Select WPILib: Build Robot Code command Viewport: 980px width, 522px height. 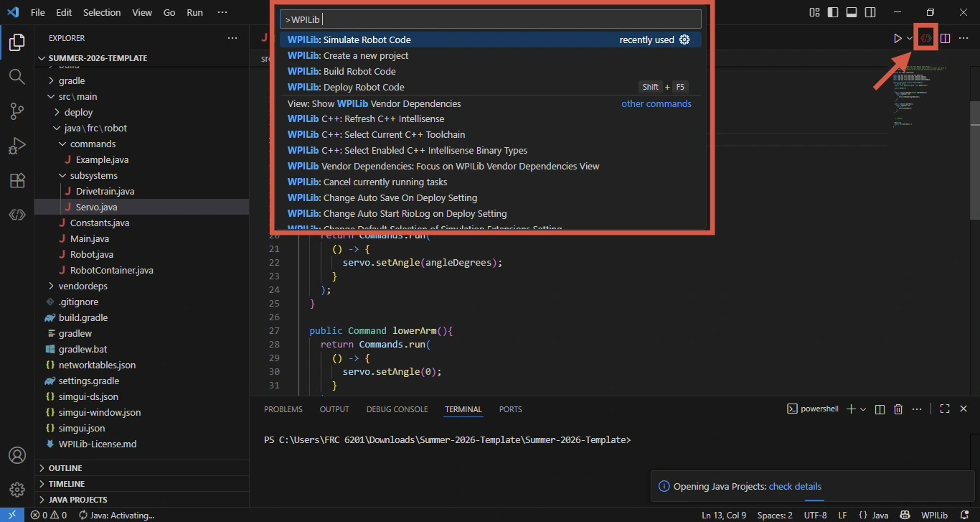click(x=490, y=71)
